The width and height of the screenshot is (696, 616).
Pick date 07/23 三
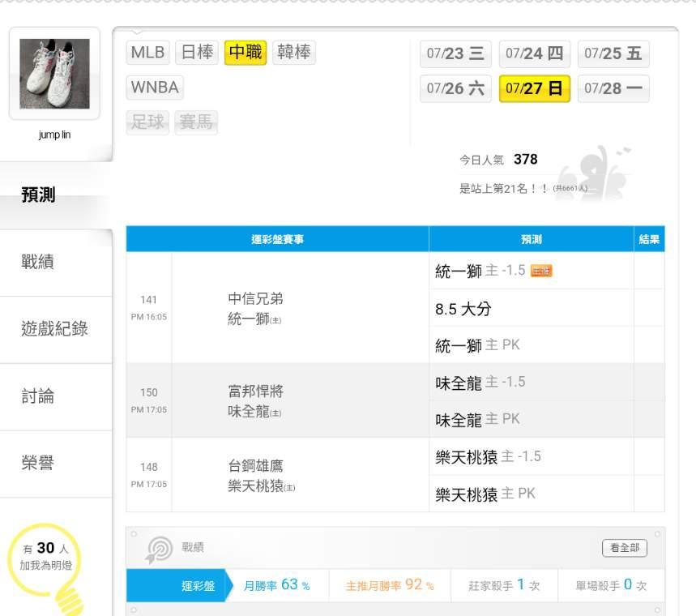455,54
